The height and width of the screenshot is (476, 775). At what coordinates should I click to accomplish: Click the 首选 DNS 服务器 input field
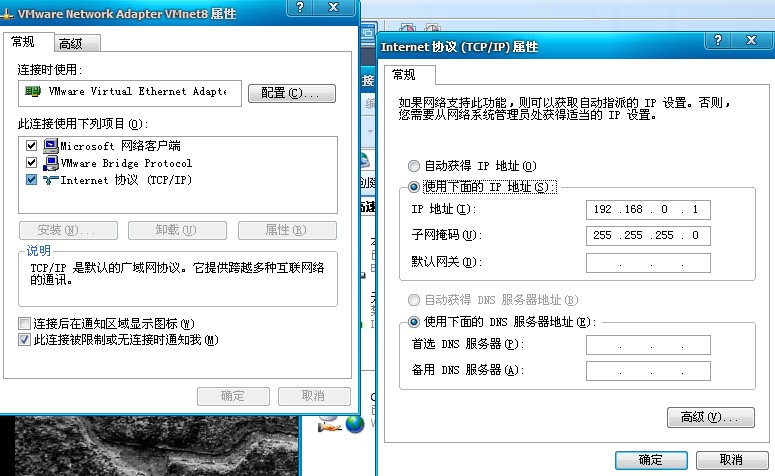(648, 345)
